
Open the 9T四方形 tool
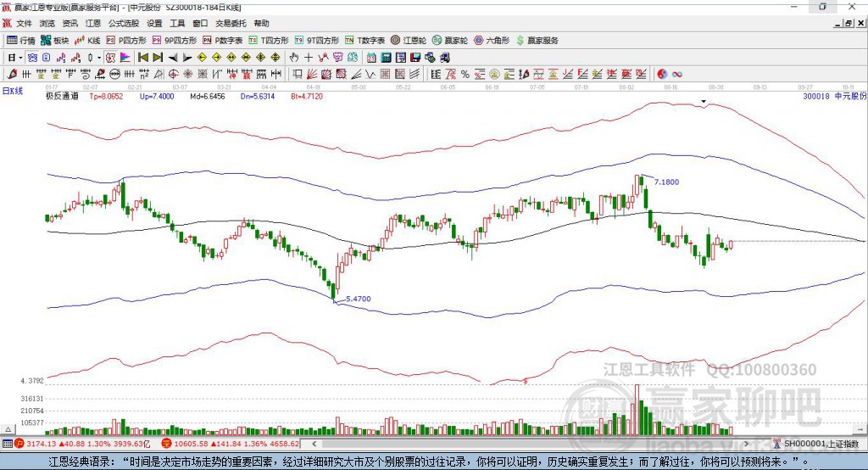(x=316, y=41)
